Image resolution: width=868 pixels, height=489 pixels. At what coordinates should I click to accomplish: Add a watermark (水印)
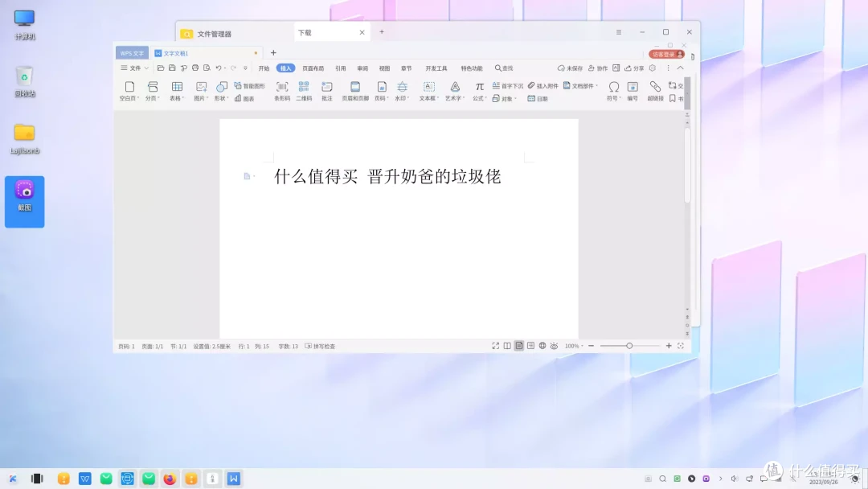(403, 91)
